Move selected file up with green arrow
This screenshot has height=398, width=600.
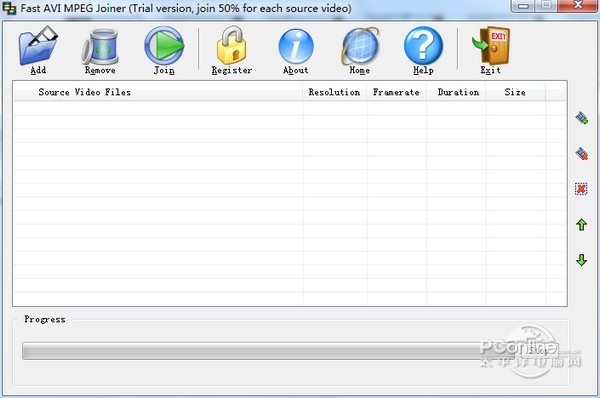click(x=582, y=225)
